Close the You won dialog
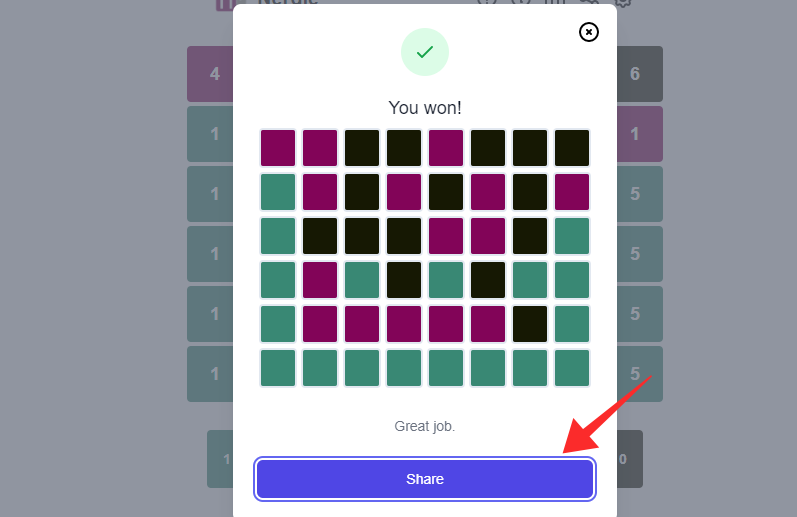The height and width of the screenshot is (517, 797). pos(589,32)
